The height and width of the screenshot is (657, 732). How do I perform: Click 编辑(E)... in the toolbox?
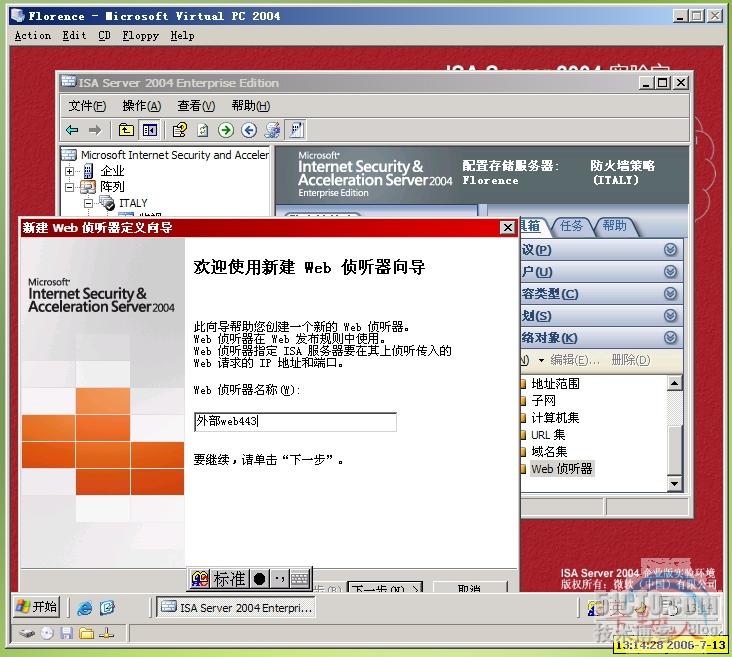[x=574, y=360]
